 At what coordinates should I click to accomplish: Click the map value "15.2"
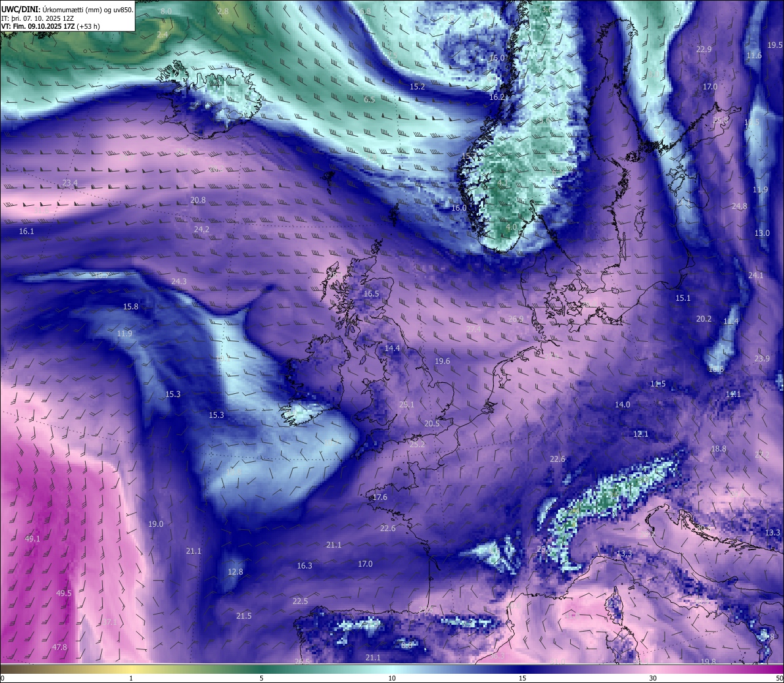tap(417, 87)
